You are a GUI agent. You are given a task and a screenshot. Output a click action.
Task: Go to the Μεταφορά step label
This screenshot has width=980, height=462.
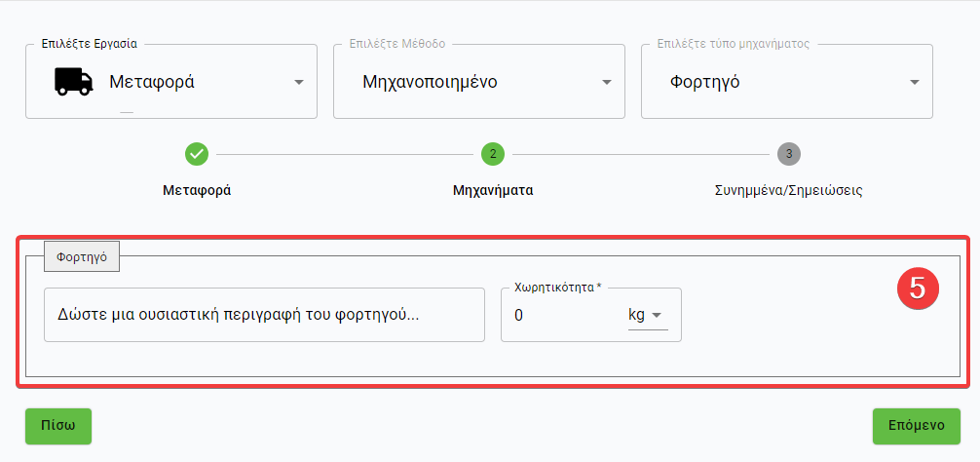click(x=197, y=190)
